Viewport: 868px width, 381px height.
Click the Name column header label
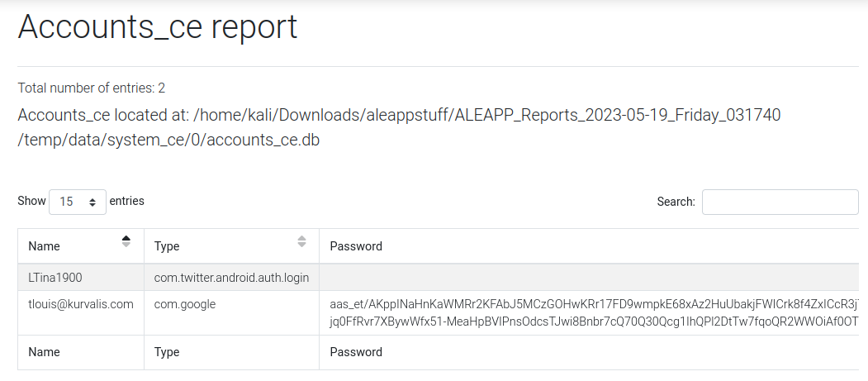tap(44, 246)
